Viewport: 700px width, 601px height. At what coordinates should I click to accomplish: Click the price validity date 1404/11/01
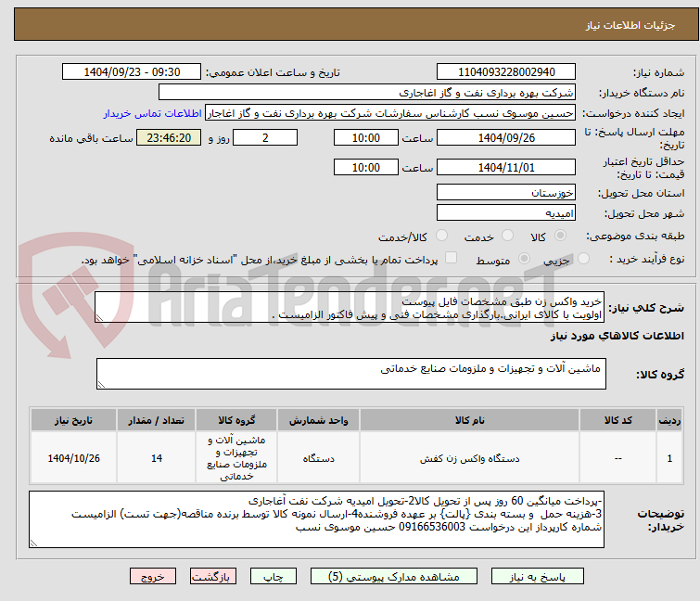(x=506, y=168)
